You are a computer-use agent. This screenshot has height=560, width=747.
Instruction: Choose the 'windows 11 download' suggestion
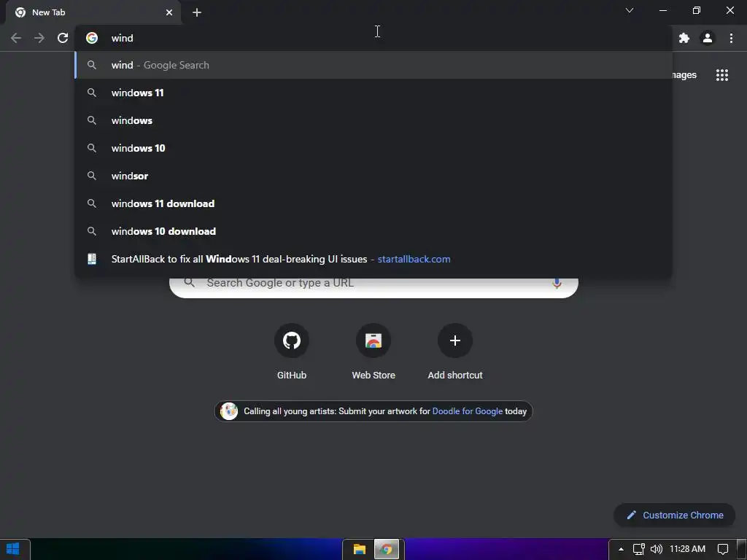tap(373, 203)
